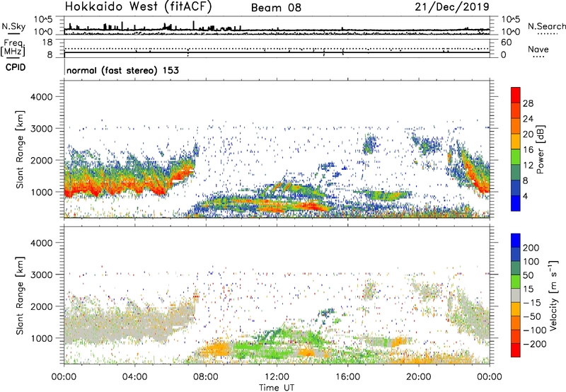Click the 'Nave' legend label
566x392 pixels.
click(538, 49)
